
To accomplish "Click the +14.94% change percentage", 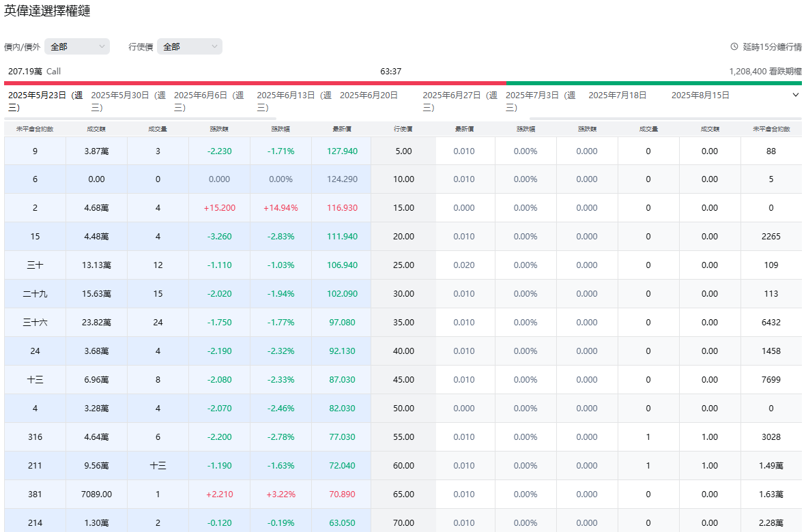I will pos(280,208).
